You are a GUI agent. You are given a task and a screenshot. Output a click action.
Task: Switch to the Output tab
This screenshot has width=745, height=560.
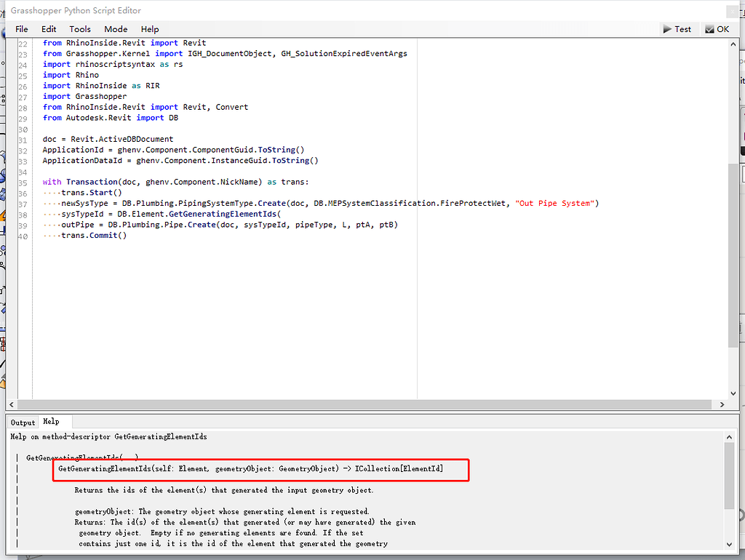click(23, 422)
